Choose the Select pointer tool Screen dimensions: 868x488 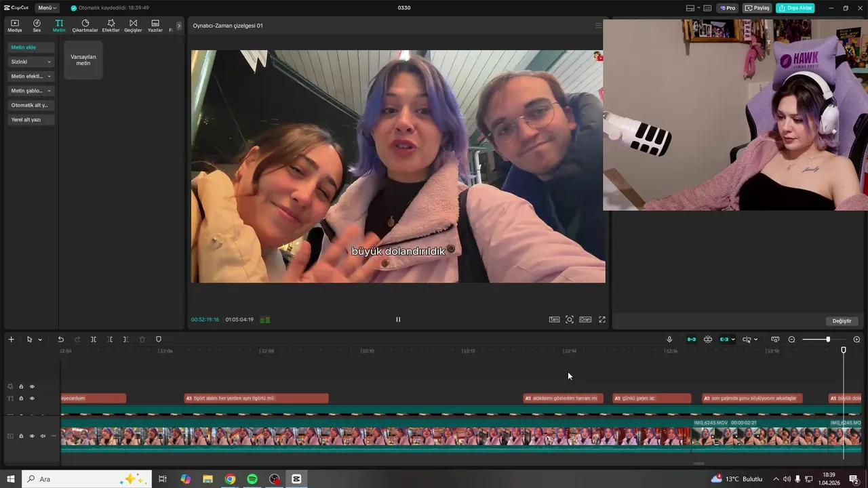tap(29, 339)
